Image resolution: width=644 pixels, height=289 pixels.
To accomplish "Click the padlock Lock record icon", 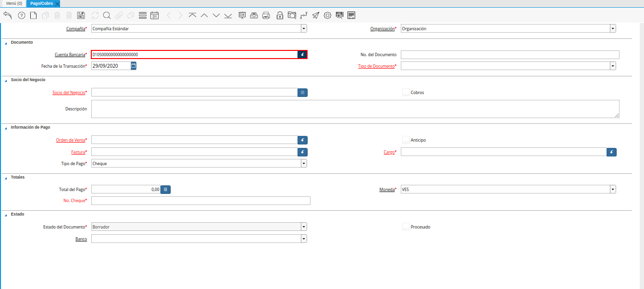I will pyautogui.click(x=280, y=15).
